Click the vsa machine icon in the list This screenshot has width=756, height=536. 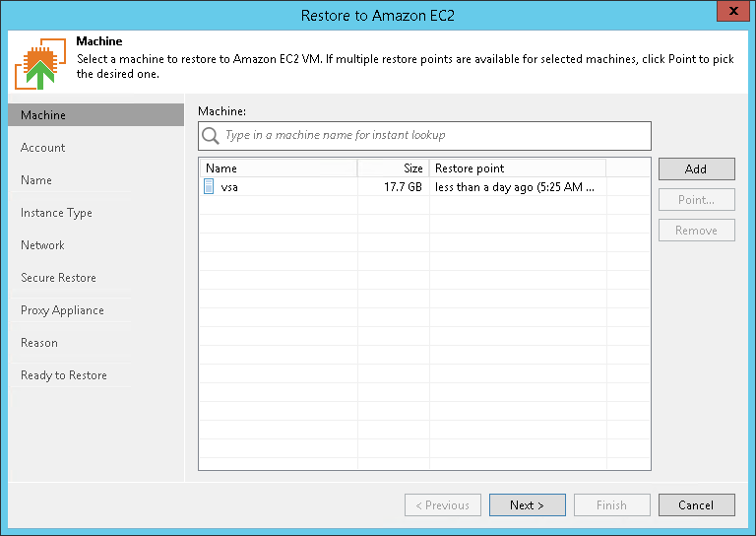point(209,186)
